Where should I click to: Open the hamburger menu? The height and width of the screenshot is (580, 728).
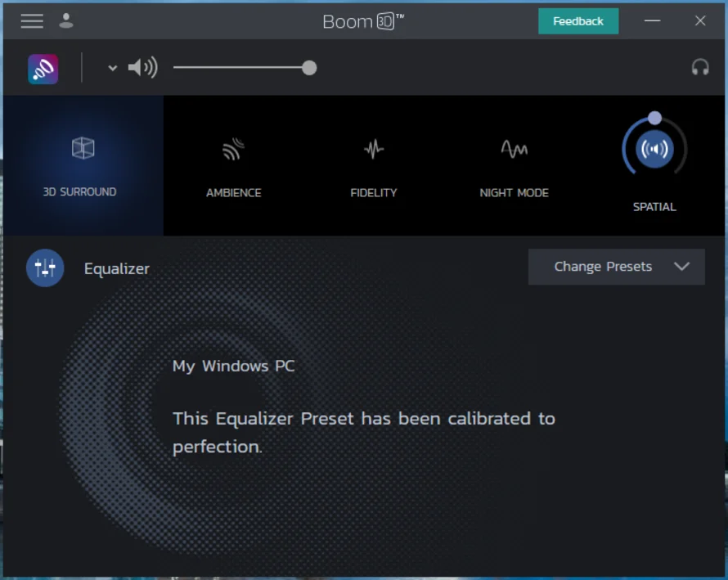point(32,21)
